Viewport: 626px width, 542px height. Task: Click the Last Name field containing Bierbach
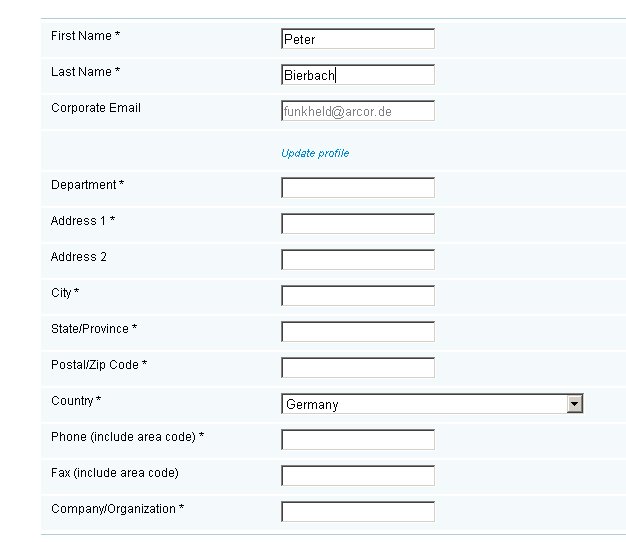[x=358, y=75]
